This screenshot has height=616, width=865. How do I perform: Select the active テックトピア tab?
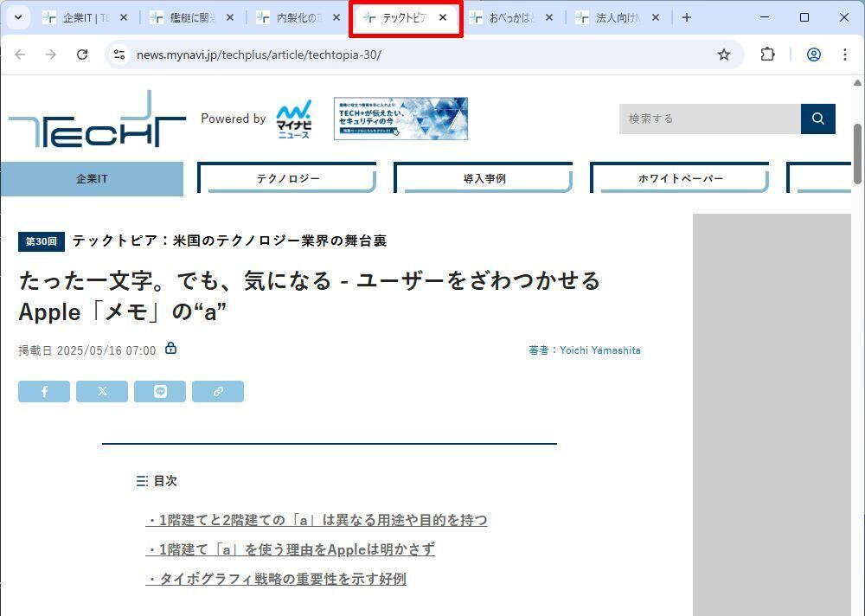(404, 18)
